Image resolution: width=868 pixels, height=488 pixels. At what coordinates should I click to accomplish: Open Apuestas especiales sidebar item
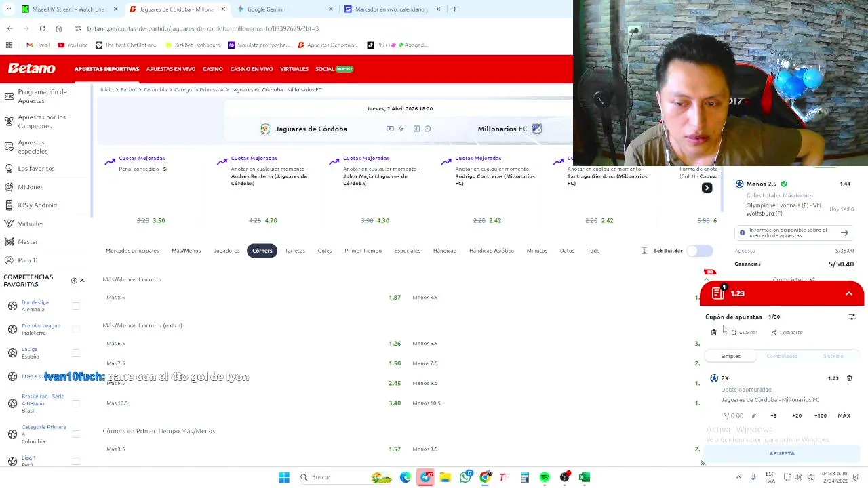point(33,146)
